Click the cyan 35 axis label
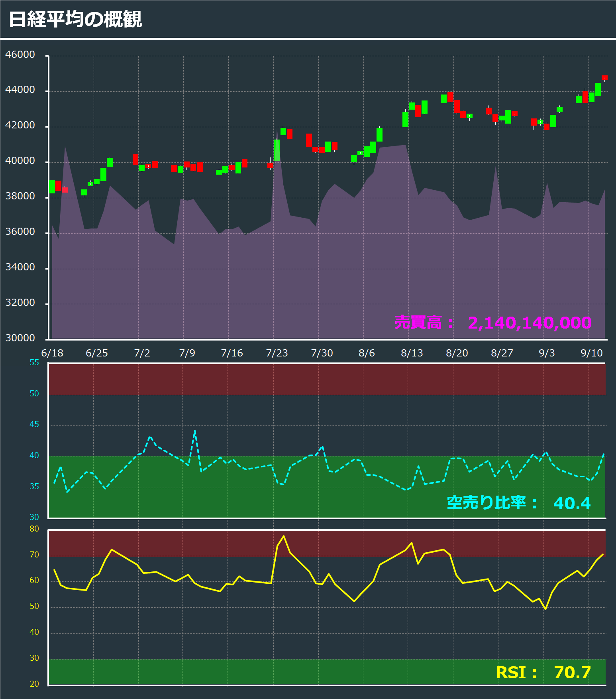This screenshot has height=699, width=616. coord(34,486)
